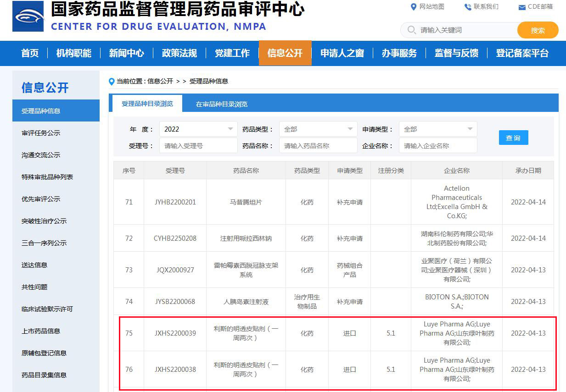Click the phone icon next to 联系我们

[x=467, y=7]
